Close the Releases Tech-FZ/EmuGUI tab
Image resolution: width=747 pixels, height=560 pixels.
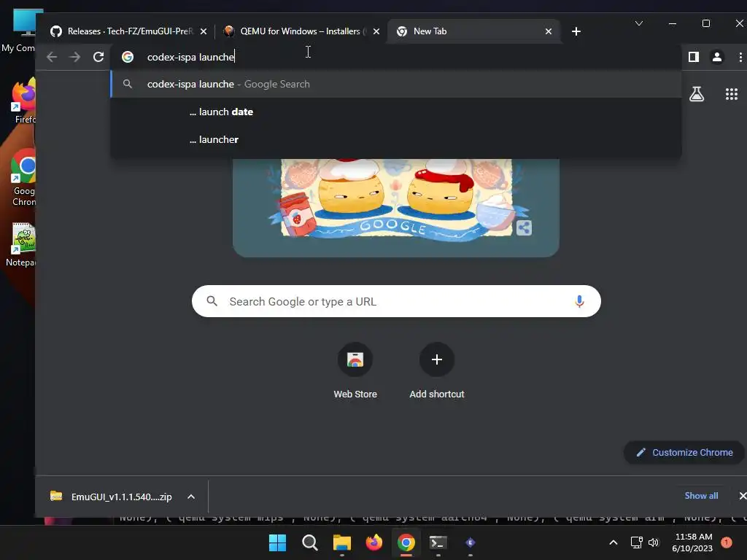pyautogui.click(x=204, y=31)
